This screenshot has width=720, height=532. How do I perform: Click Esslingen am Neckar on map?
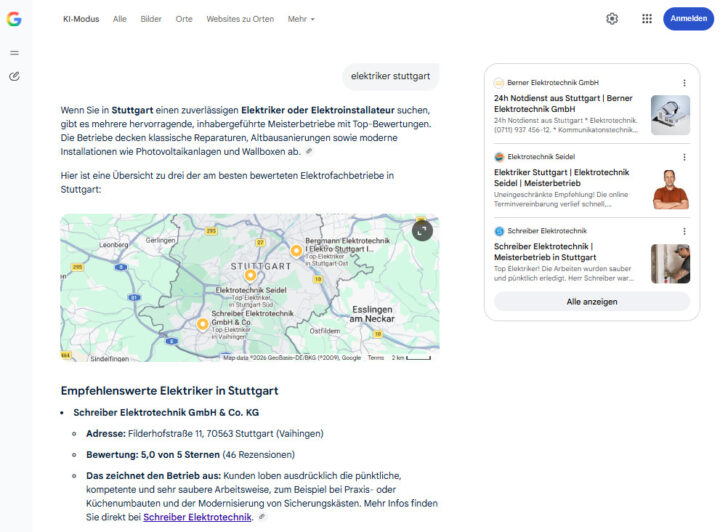click(372, 314)
